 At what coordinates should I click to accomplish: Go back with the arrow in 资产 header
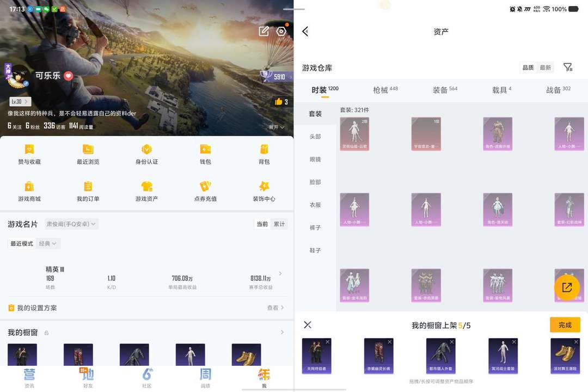(x=305, y=32)
